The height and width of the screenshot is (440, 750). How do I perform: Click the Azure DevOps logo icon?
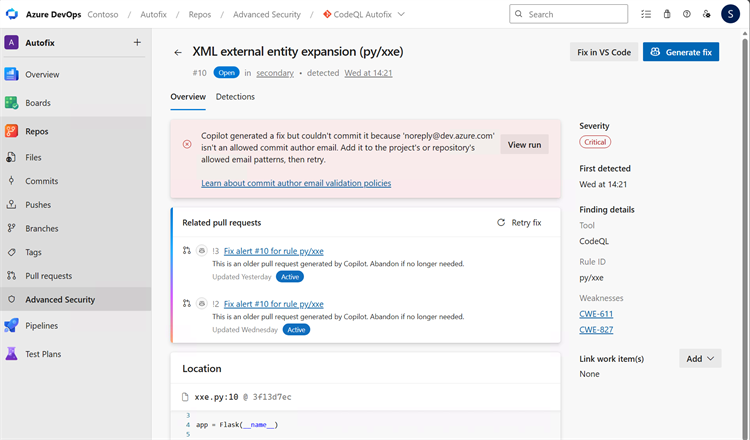coord(12,14)
